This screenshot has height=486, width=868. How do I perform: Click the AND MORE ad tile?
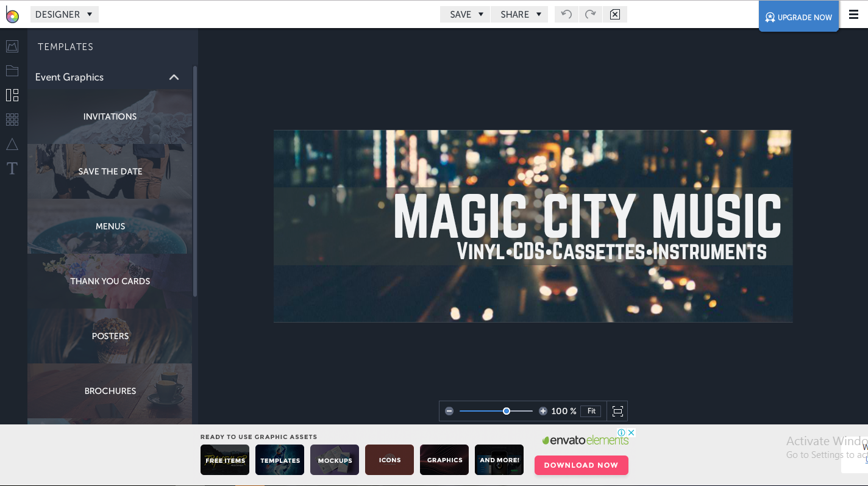click(499, 460)
